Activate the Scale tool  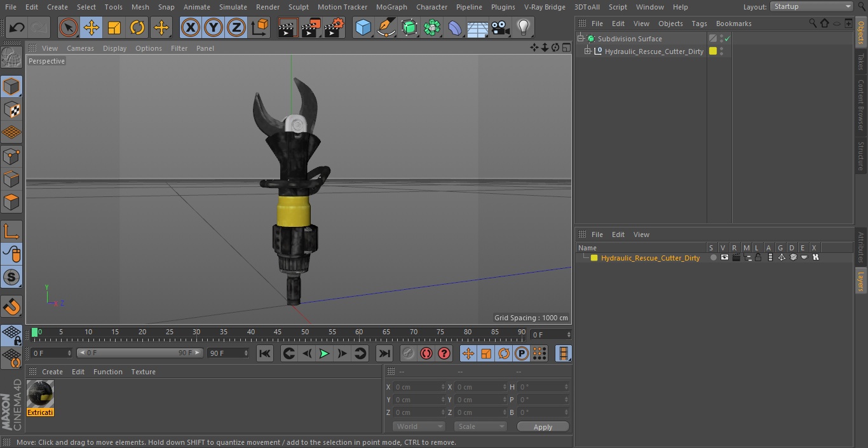click(x=114, y=27)
